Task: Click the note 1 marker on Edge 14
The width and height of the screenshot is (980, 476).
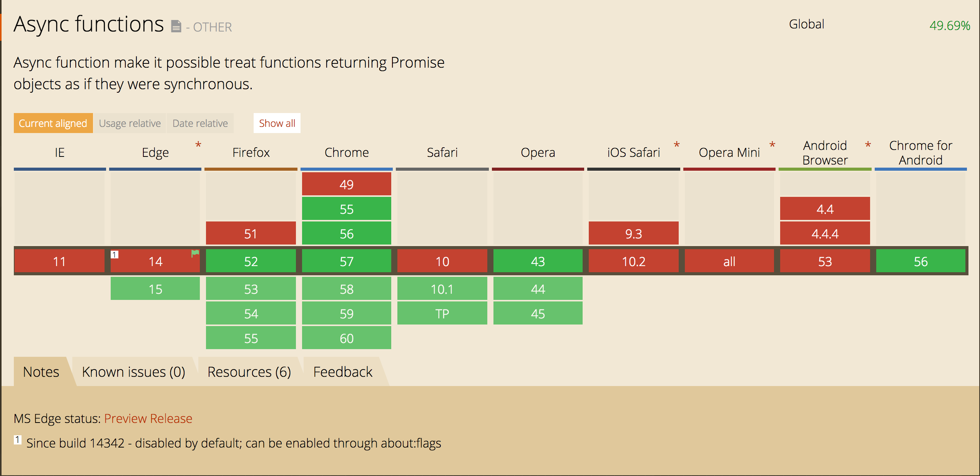Action: (115, 255)
